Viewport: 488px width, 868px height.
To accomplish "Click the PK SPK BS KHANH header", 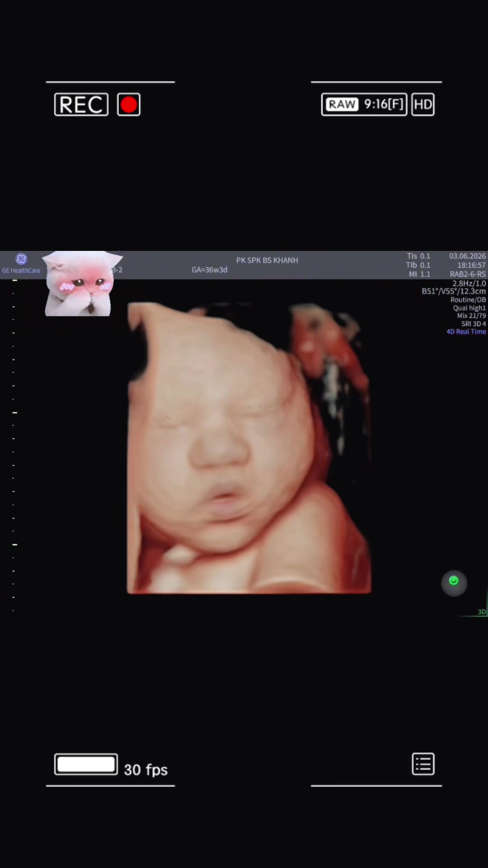I will 267,260.
